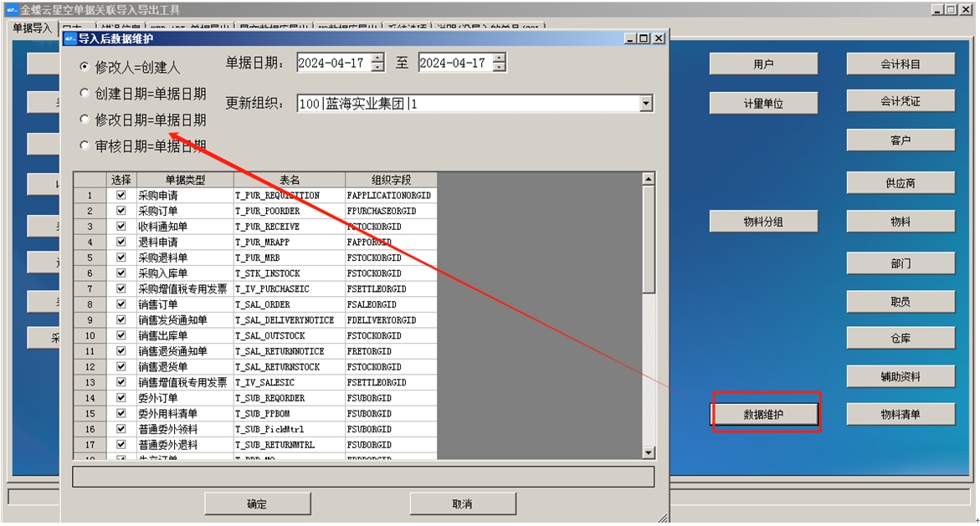Toggle the 采购入库单 row checkbox

121,273
